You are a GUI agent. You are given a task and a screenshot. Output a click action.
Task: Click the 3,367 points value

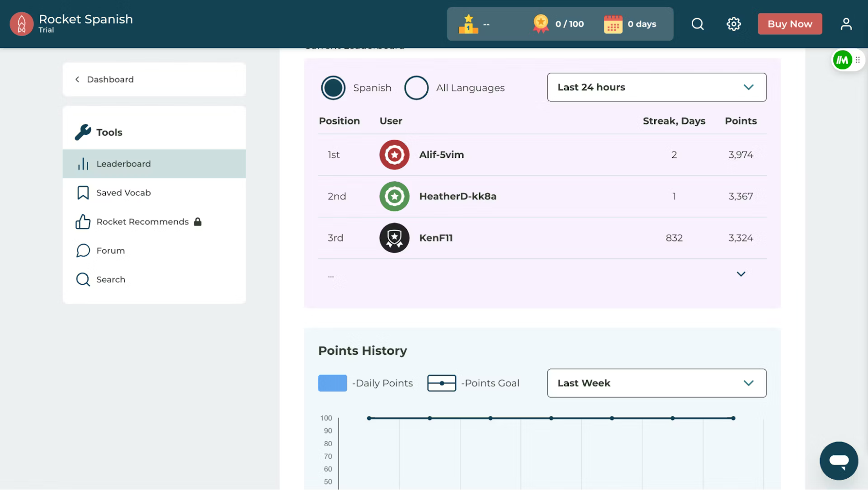[x=741, y=196]
